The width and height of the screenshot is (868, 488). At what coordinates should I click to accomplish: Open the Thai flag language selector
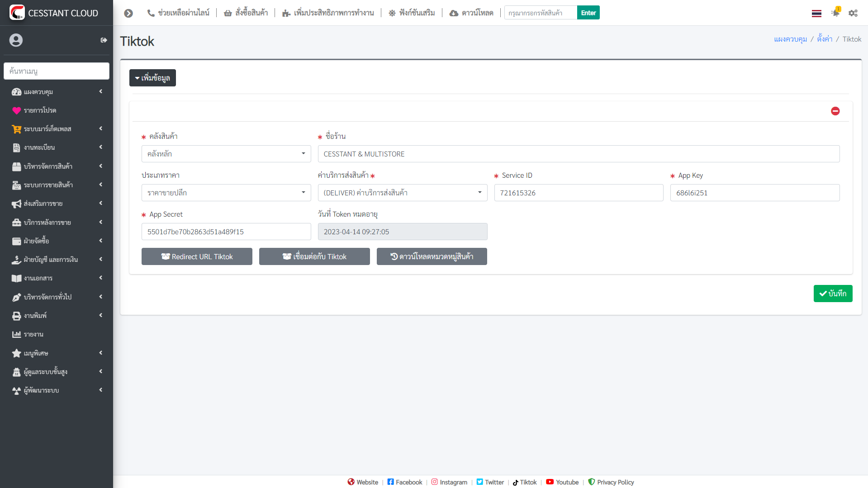coord(816,13)
